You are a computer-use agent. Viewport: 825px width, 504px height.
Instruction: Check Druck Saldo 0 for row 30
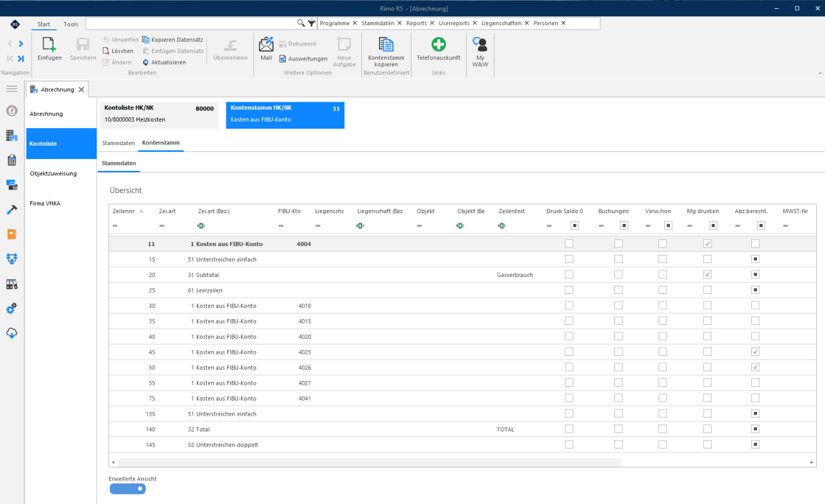tap(569, 305)
